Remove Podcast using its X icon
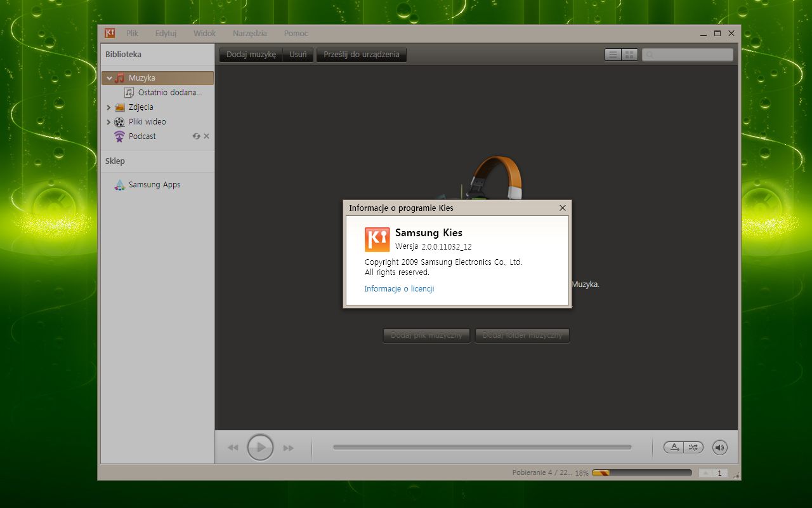The image size is (812, 508). point(206,137)
